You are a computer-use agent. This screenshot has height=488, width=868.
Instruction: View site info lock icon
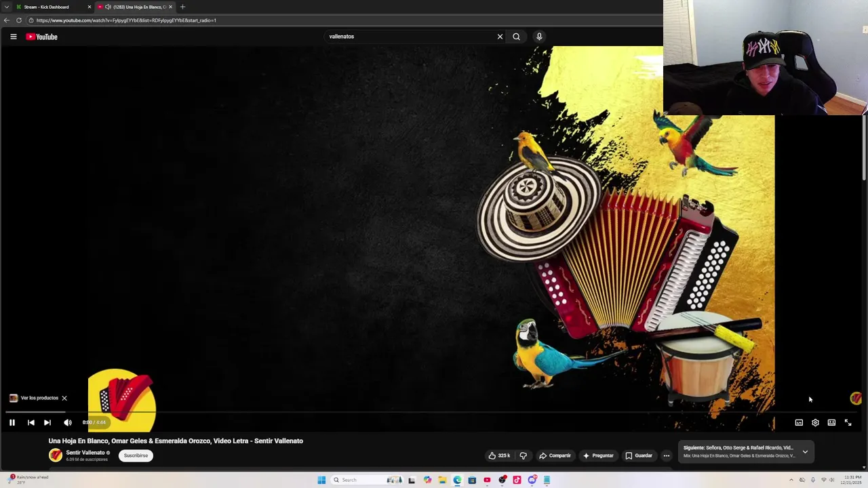pos(31,20)
